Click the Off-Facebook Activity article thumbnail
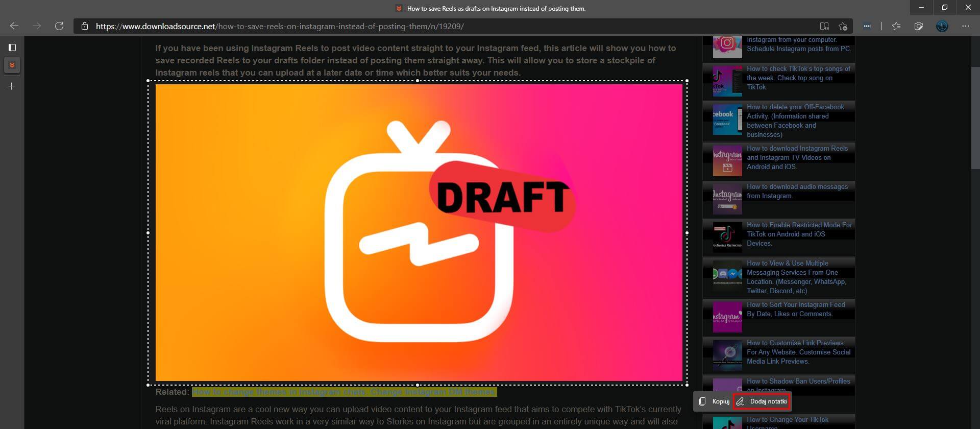Screen dimensions: 980x429 pyautogui.click(x=727, y=120)
